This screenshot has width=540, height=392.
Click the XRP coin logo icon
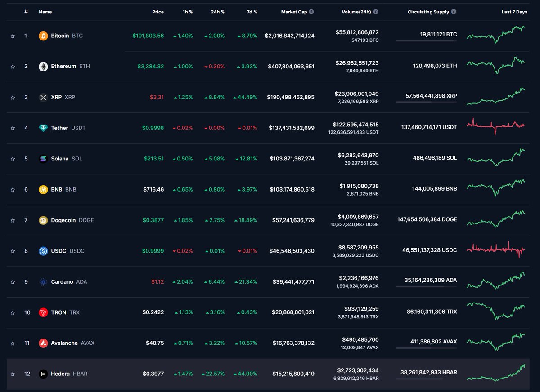(x=43, y=97)
